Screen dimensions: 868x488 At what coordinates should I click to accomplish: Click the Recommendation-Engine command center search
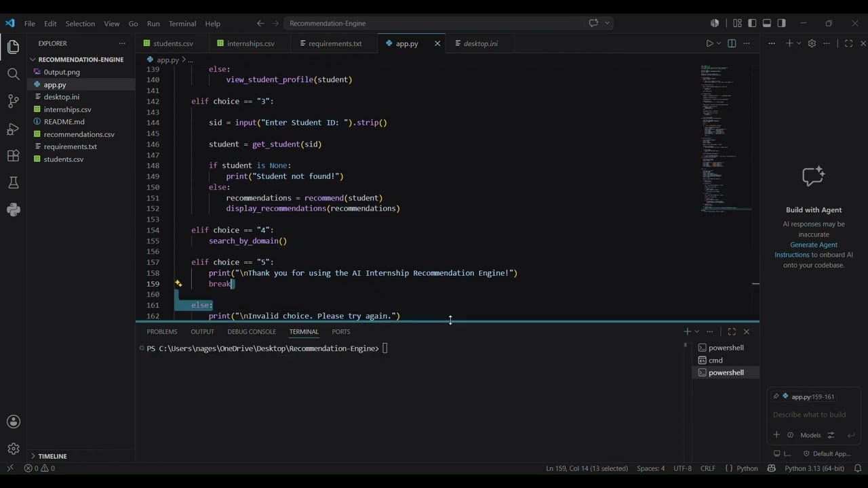[448, 23]
